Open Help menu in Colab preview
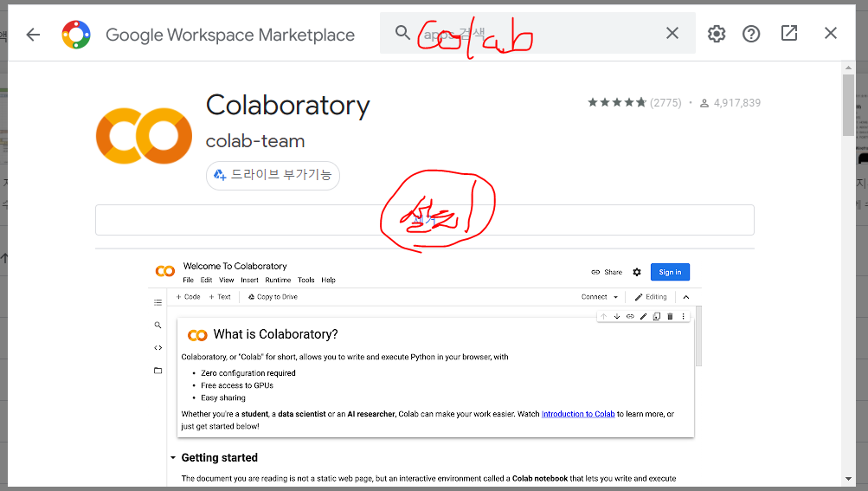The width and height of the screenshot is (868, 491). [x=328, y=280]
